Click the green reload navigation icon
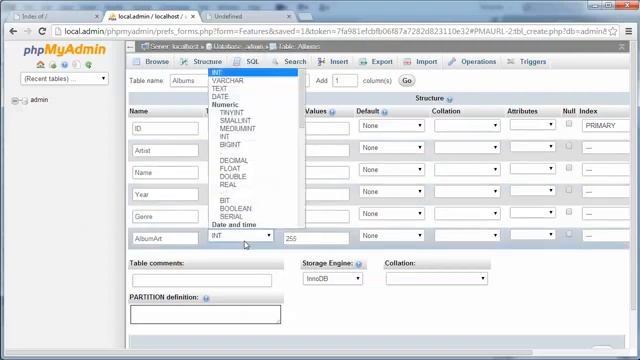Viewport: 640px width, 360px height. point(88,65)
